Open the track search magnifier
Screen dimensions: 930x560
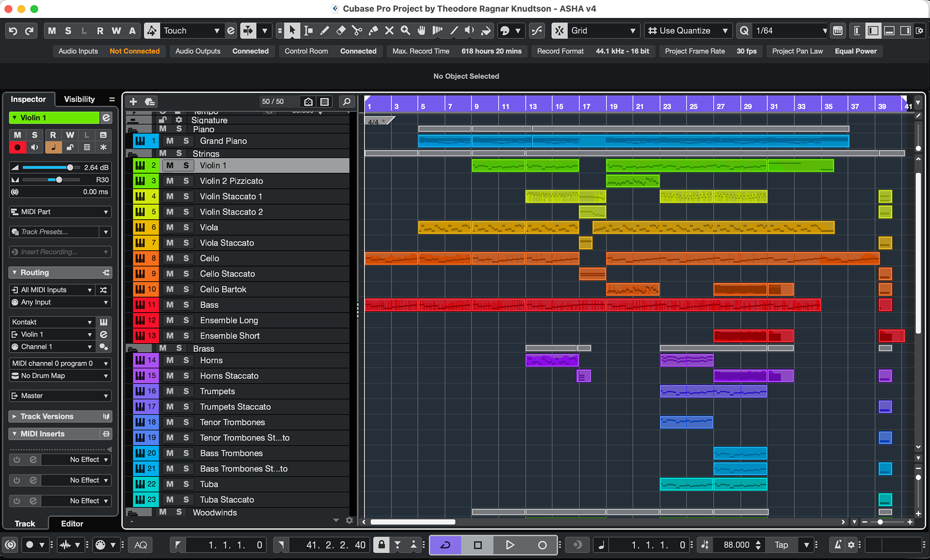point(346,102)
